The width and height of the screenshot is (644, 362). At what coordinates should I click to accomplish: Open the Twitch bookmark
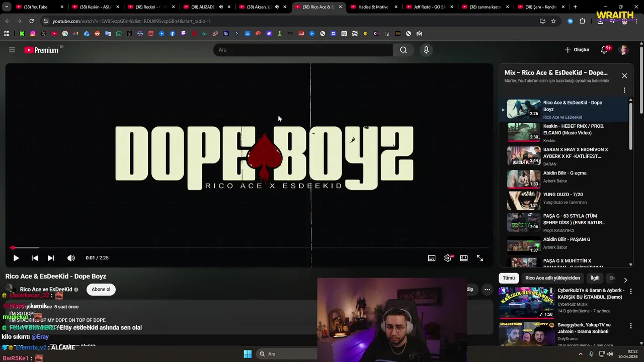tap(183, 34)
